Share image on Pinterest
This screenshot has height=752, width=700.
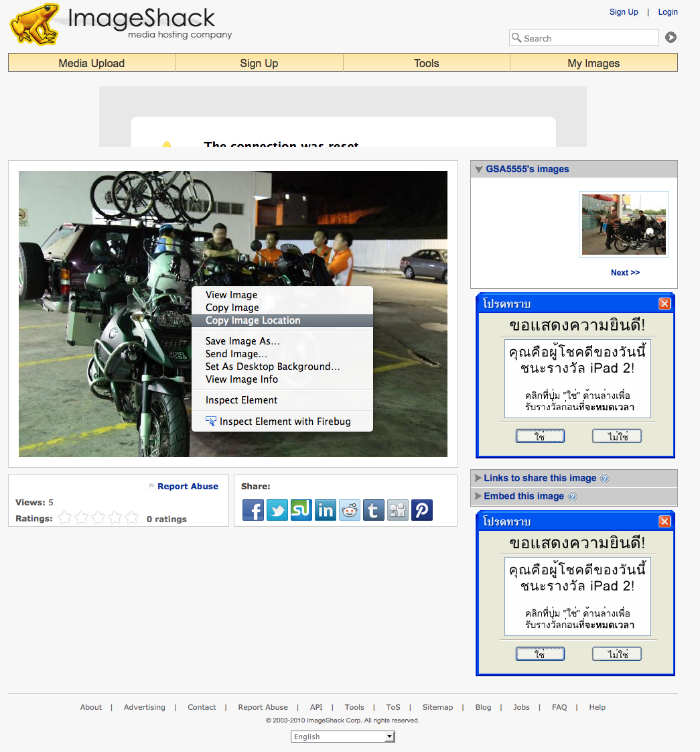[x=422, y=510]
